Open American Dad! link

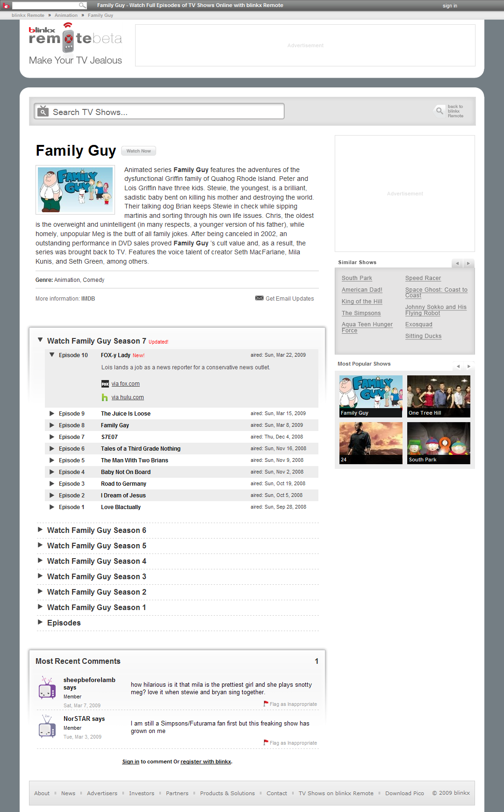pyautogui.click(x=362, y=290)
